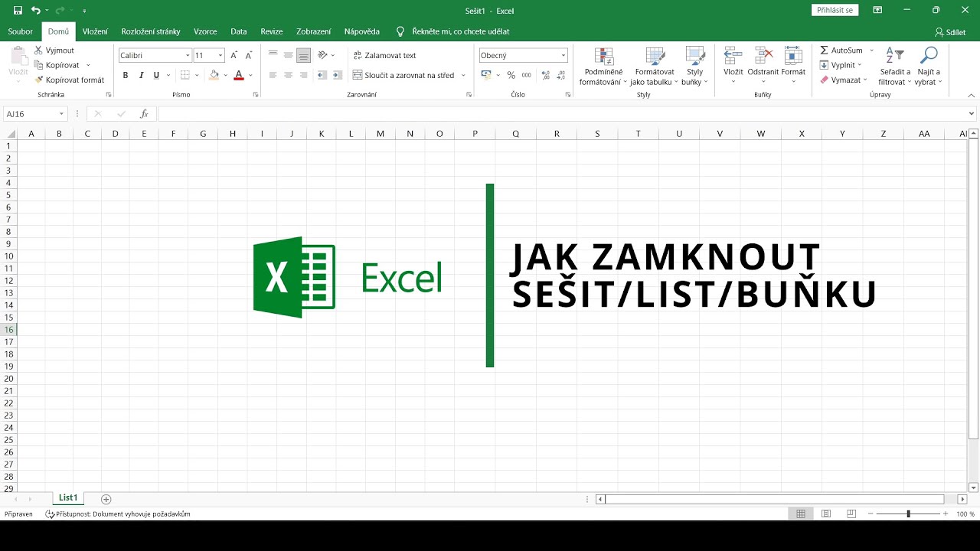Click the formula bar input field
This screenshot has height=551, width=980.
[561, 114]
